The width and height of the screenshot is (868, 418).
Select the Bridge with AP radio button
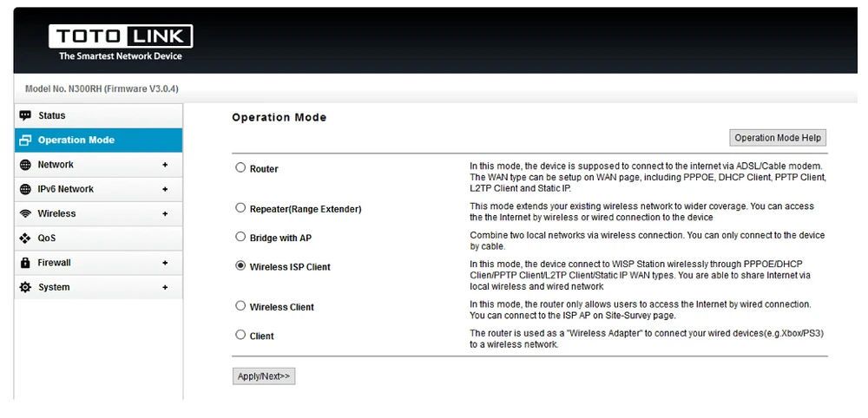240,236
